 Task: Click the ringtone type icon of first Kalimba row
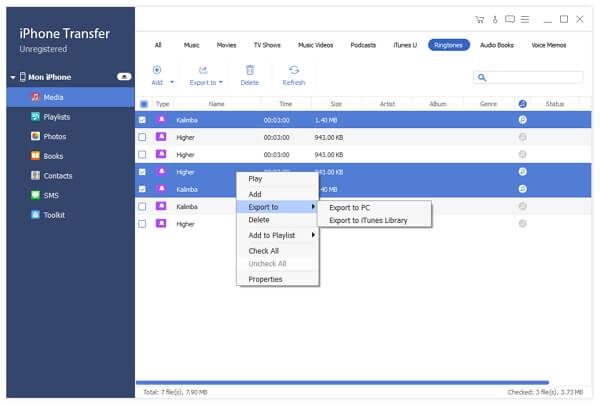pos(161,119)
